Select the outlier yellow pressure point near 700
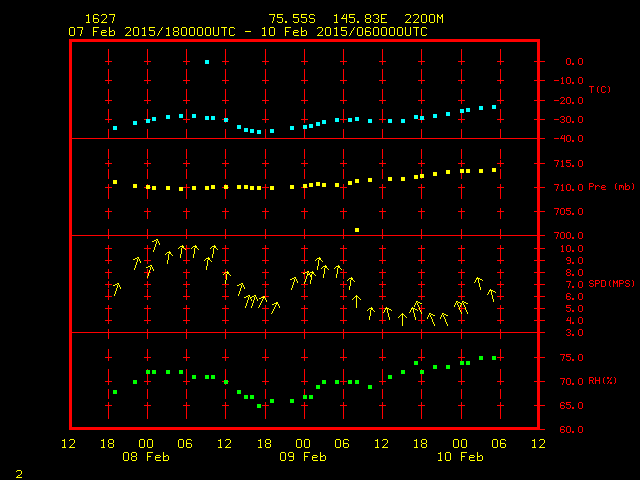The height and width of the screenshot is (480, 640). pos(357,230)
